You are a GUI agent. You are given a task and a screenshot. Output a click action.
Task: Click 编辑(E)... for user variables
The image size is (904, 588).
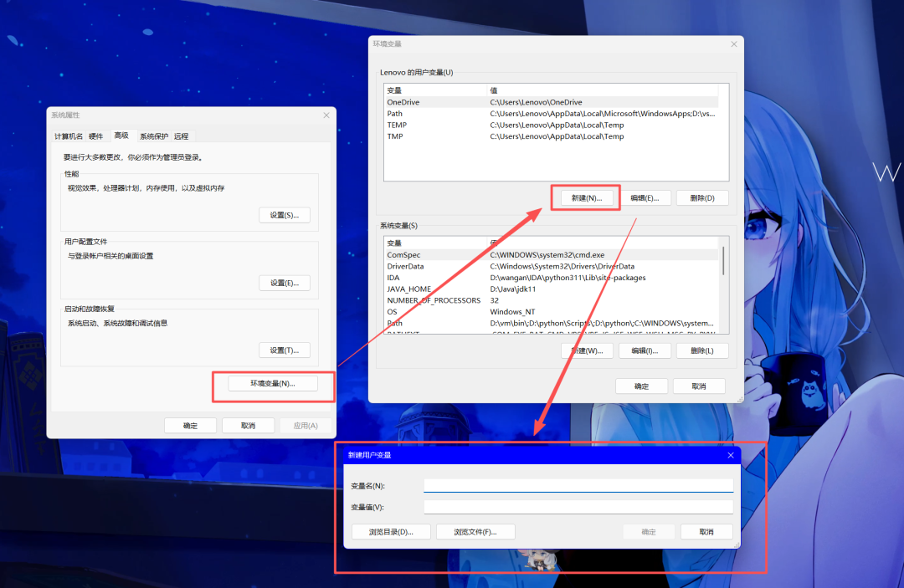point(645,198)
